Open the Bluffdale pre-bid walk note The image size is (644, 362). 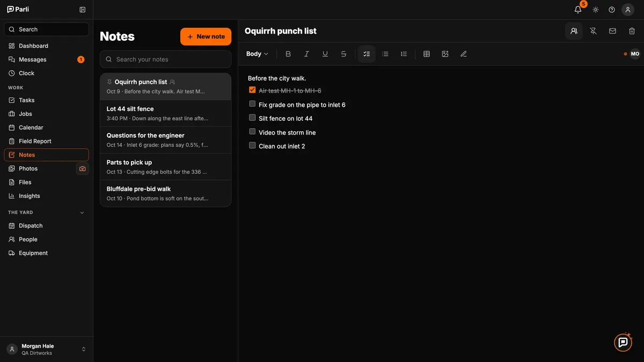tap(166, 194)
